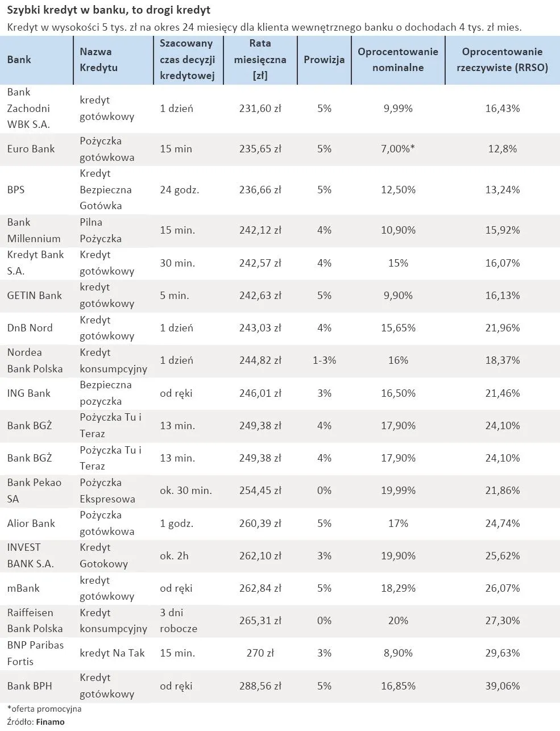Image resolution: width=560 pixels, height=731 pixels.
Task: Click the 39,06% RRSO value
Action: (x=502, y=686)
